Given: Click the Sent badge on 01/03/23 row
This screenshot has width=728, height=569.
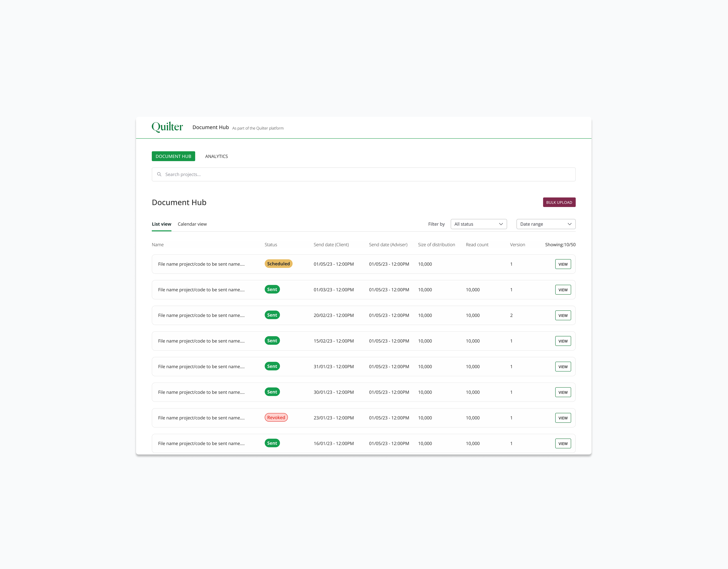Looking at the screenshot, I should tap(272, 289).
